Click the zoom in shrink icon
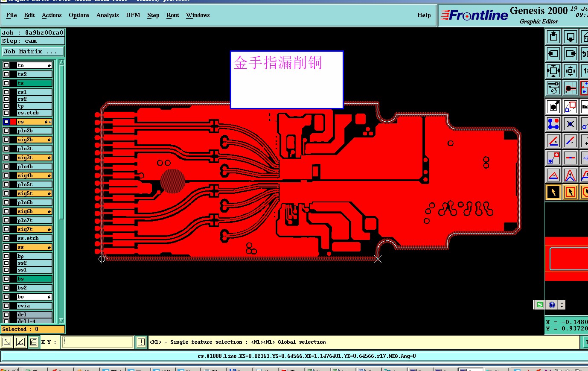 pos(571,71)
